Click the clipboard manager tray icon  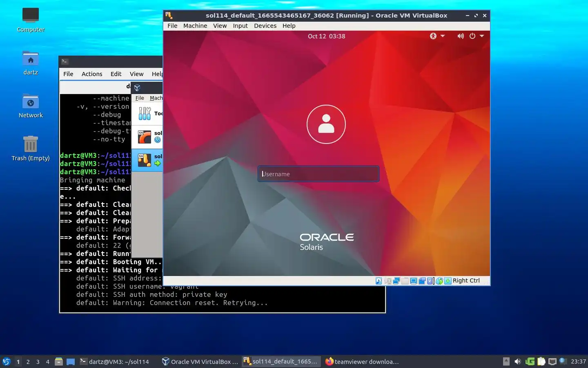point(541,361)
